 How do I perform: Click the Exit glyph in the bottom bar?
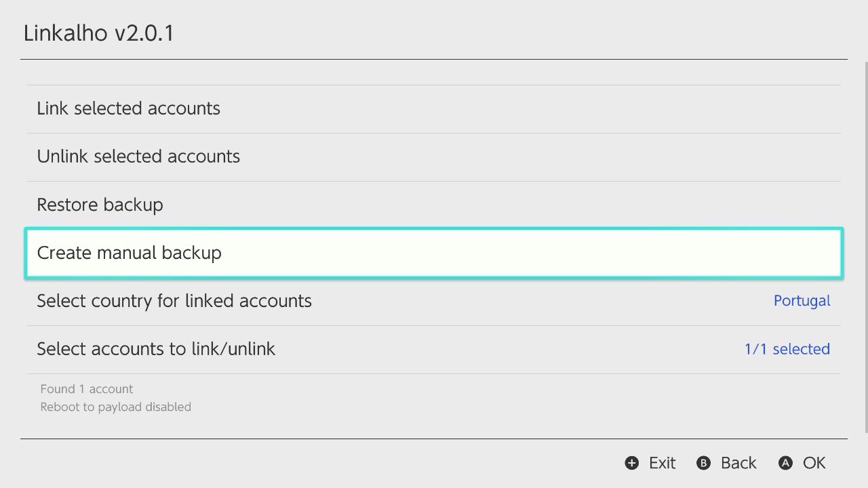click(631, 463)
